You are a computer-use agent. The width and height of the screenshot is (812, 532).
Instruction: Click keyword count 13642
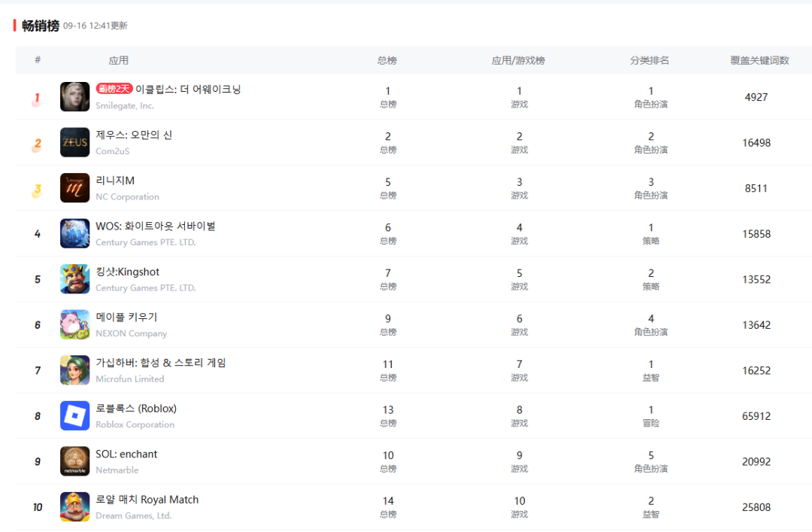point(756,326)
